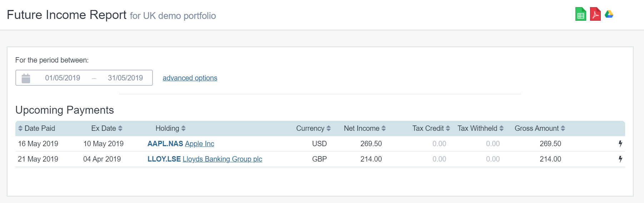The width and height of the screenshot is (644, 203).
Task: Edit the end date 31/05/2019
Action: (x=125, y=78)
